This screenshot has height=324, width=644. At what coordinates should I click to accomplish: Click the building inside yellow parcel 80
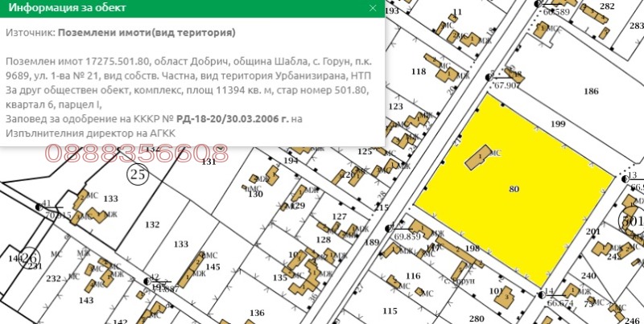[481, 156]
